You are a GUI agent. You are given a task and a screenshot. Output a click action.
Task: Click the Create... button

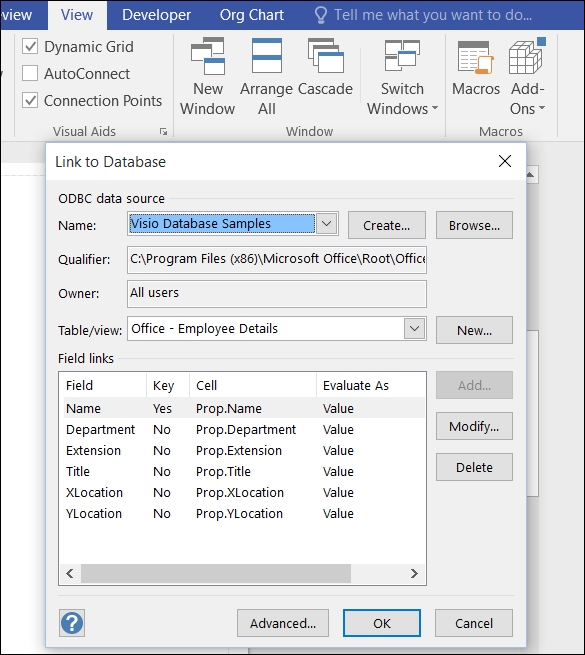click(x=387, y=225)
